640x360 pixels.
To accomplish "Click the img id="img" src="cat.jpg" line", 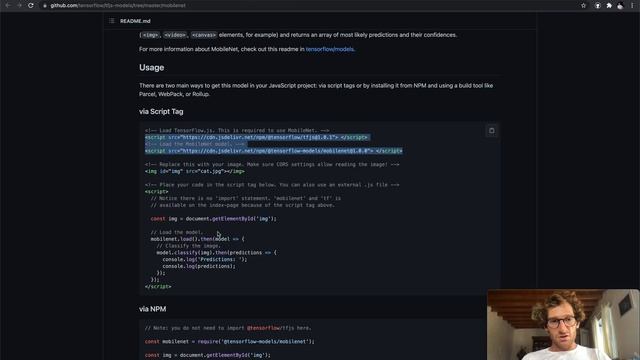I will point(195,171).
